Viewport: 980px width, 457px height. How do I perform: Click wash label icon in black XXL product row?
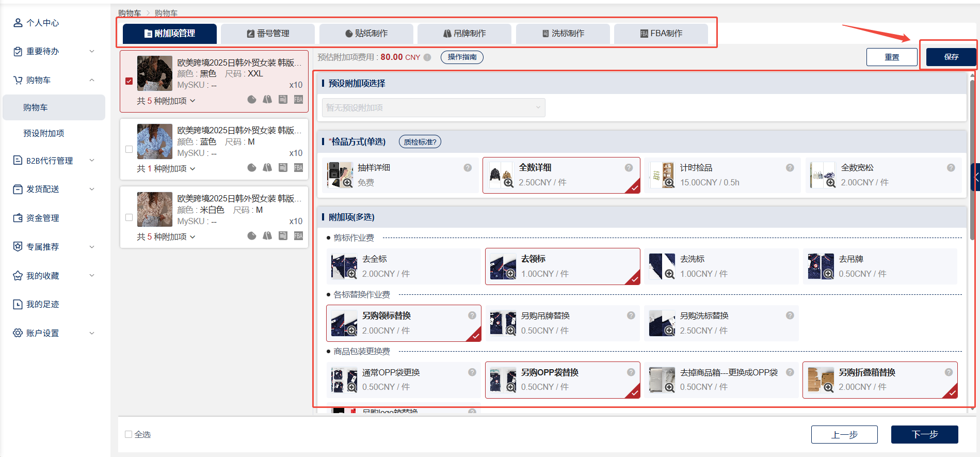click(283, 99)
